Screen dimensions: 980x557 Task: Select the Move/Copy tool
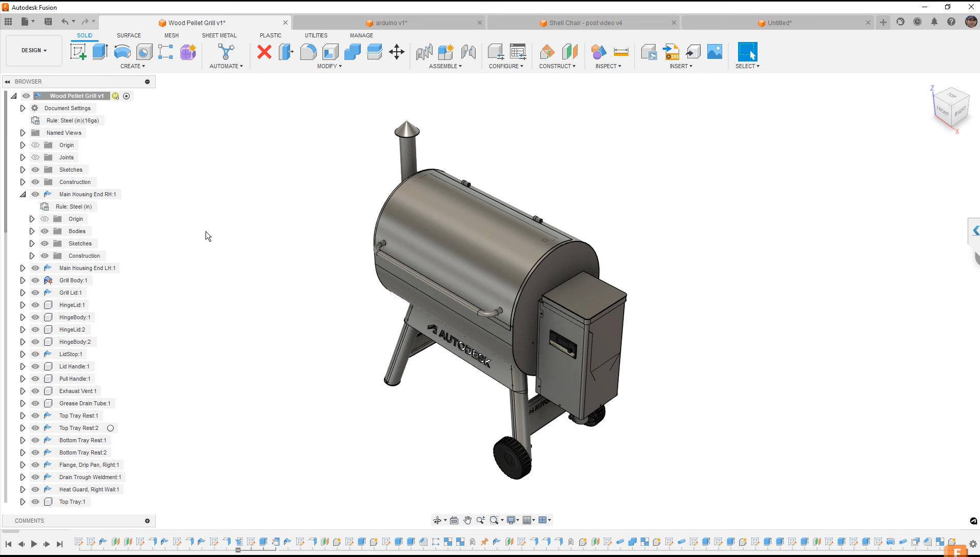[397, 52]
